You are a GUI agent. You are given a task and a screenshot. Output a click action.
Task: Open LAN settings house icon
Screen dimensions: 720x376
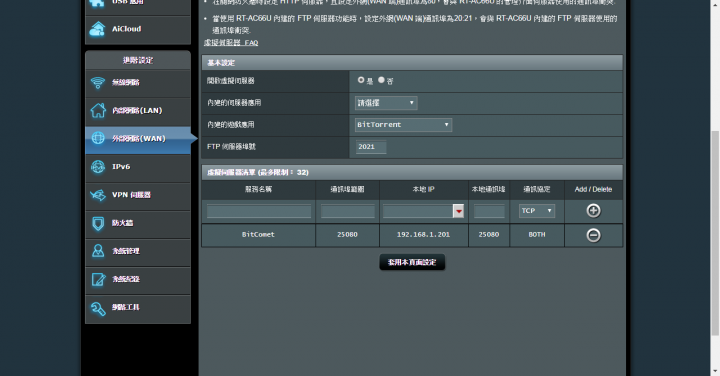[x=98, y=111]
